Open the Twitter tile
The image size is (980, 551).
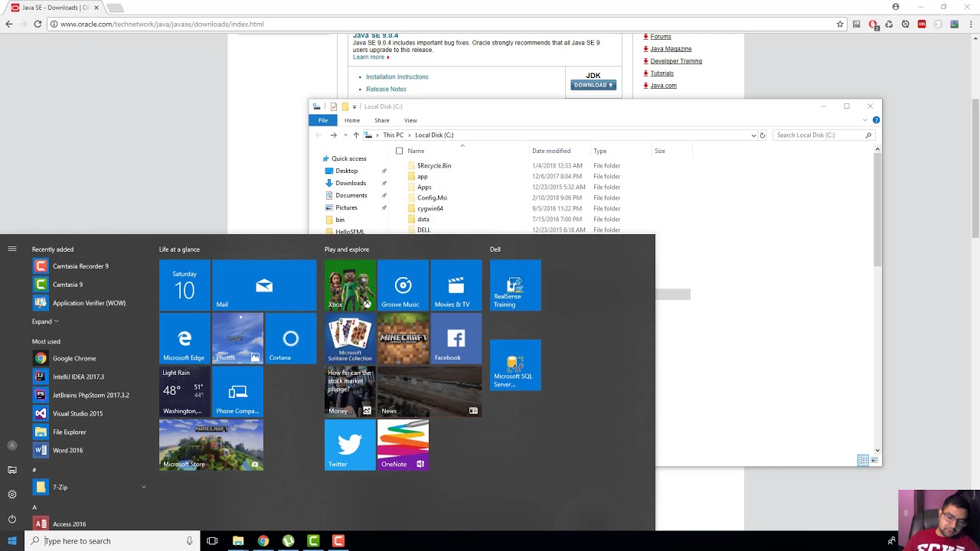click(350, 445)
